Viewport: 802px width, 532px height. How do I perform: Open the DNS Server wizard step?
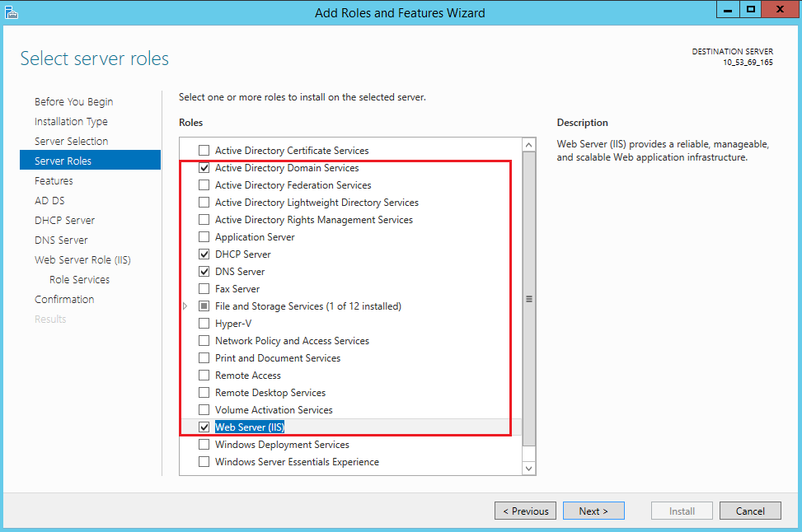[x=61, y=240]
